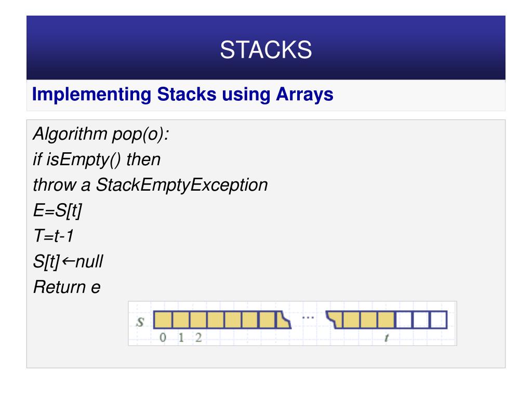This screenshot has width=532, height=399.
Task: Click the STACKS title heading
Action: pos(265,50)
